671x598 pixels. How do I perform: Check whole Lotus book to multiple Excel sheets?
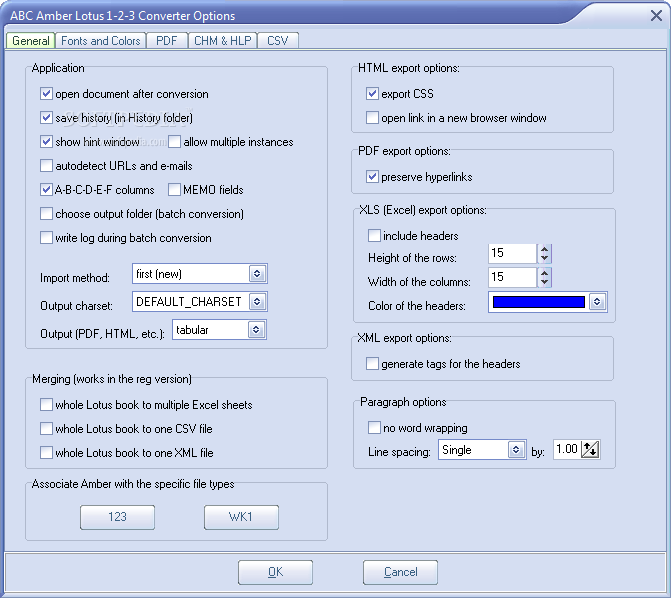[46, 405]
